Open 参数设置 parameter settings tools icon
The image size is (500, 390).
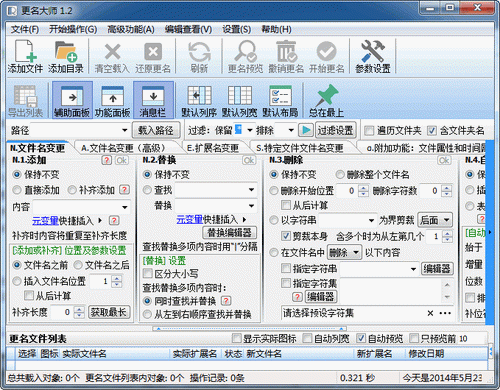[x=373, y=56]
